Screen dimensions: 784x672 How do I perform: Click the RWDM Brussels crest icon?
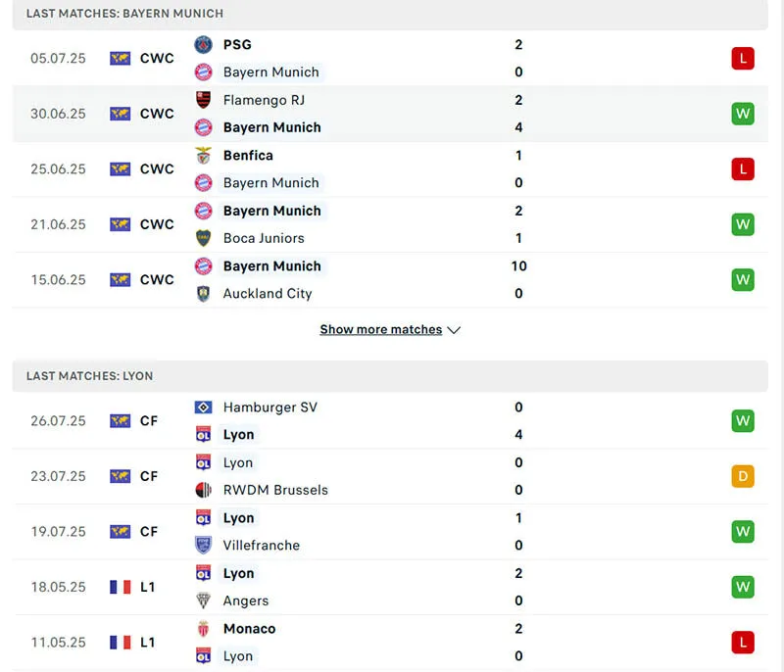click(x=203, y=490)
